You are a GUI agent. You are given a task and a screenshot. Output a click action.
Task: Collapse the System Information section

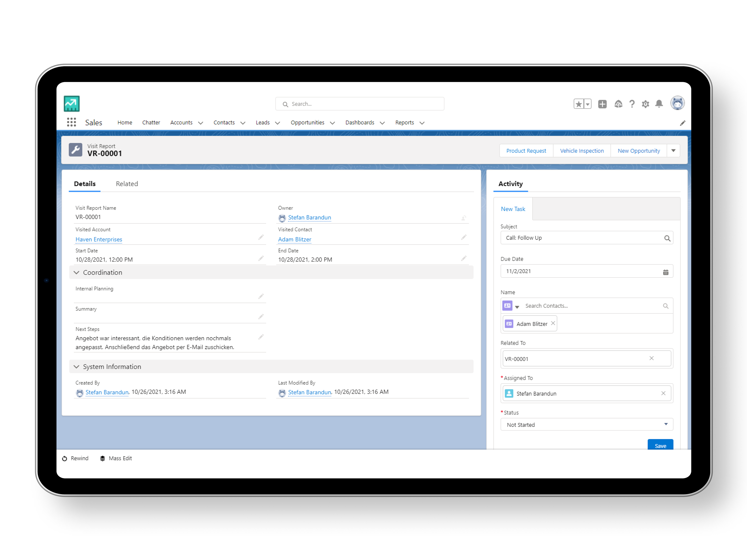coord(77,367)
